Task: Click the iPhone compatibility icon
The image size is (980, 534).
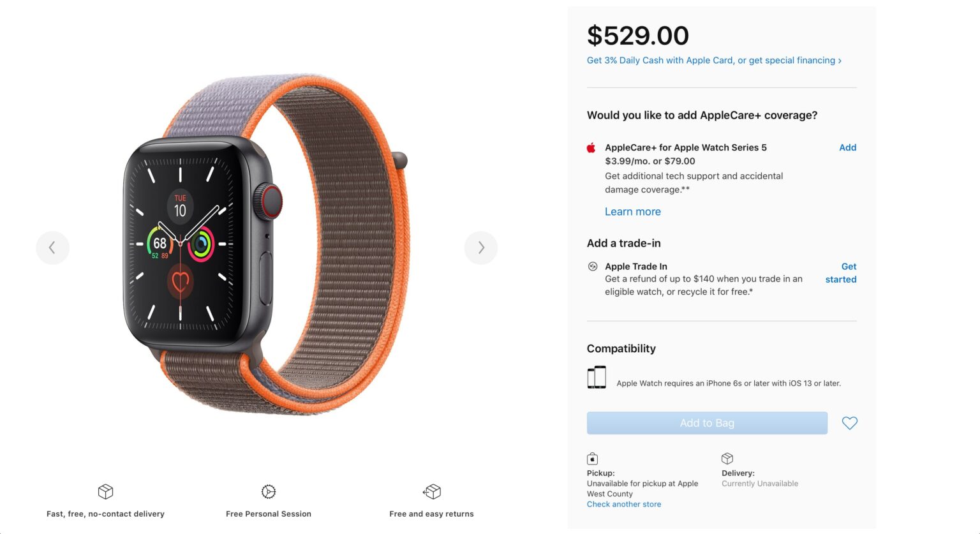Action: tap(597, 377)
